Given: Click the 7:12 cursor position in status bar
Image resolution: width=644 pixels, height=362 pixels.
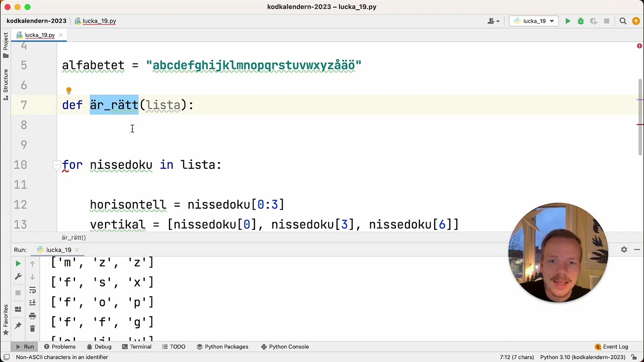Looking at the screenshot, I should pos(517,357).
